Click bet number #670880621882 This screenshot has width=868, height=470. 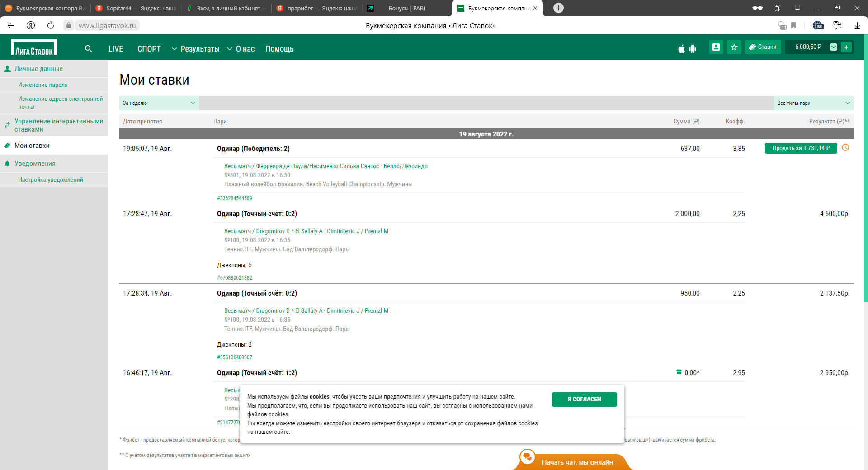[235, 278]
